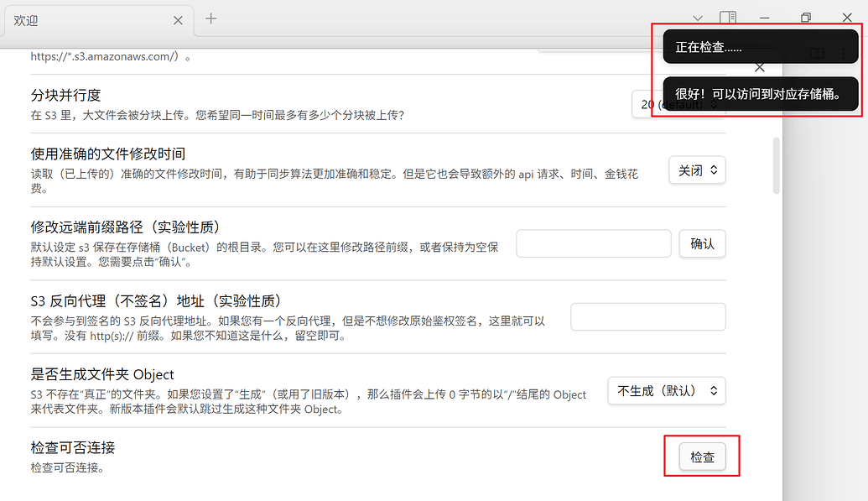Image resolution: width=868 pixels, height=501 pixels.
Task: Click the 检查可否连接 setting title
Action: (72, 448)
